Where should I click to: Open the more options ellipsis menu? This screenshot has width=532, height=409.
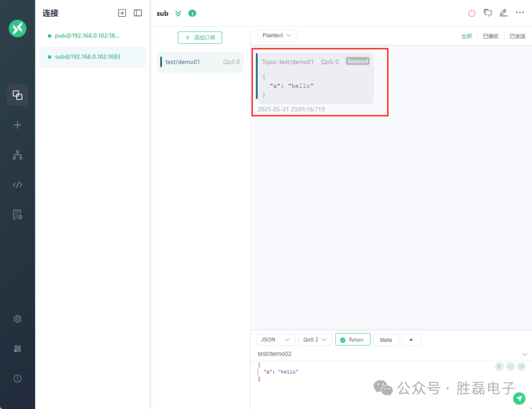pos(520,12)
